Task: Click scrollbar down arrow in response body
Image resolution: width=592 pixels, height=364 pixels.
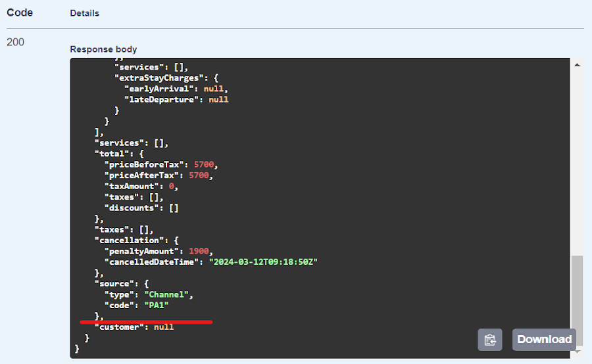Action: [577, 351]
